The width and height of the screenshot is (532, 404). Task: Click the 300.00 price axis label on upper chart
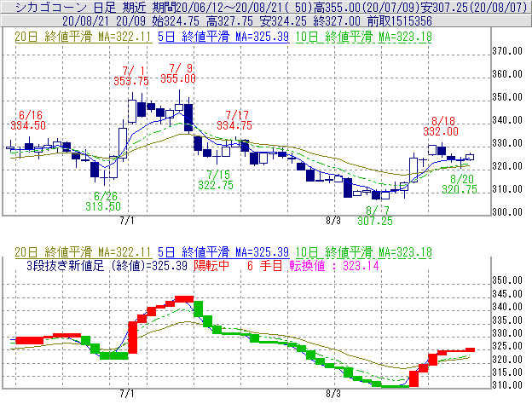(x=507, y=212)
